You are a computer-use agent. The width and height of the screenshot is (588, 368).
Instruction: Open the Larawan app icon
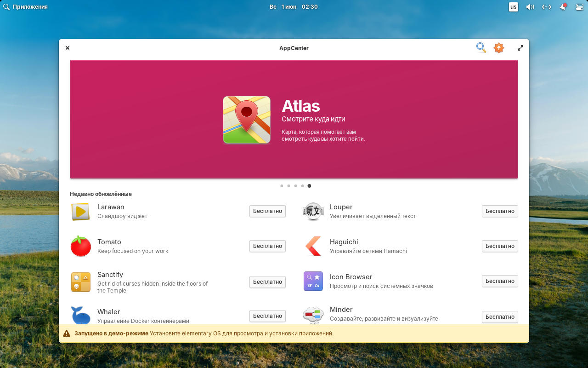pyautogui.click(x=81, y=212)
